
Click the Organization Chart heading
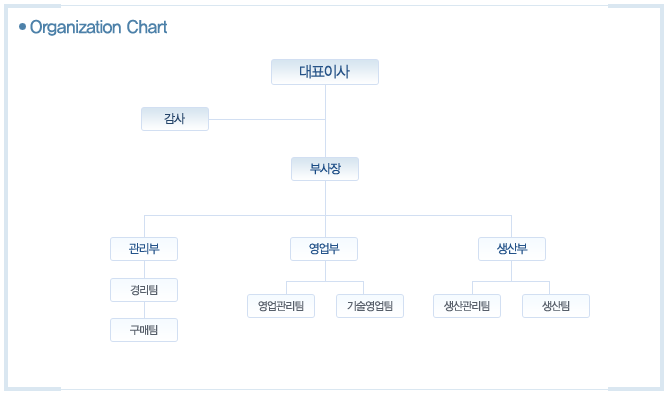tap(98, 27)
